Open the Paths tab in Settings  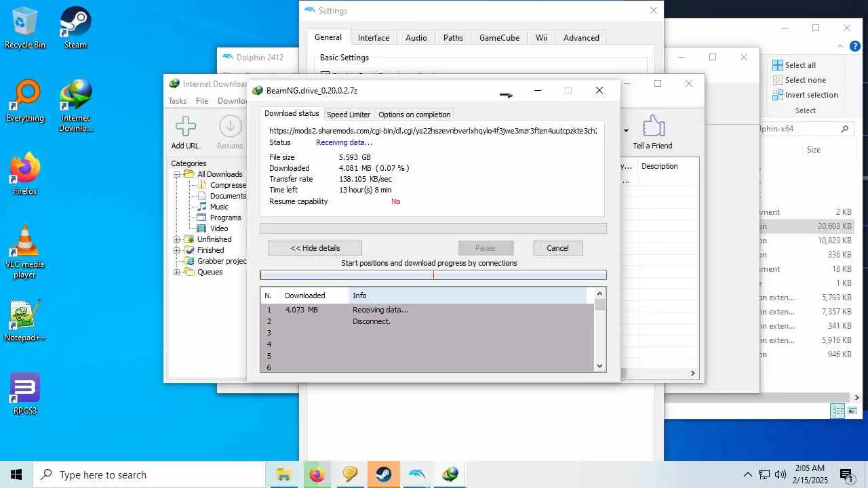coord(453,38)
